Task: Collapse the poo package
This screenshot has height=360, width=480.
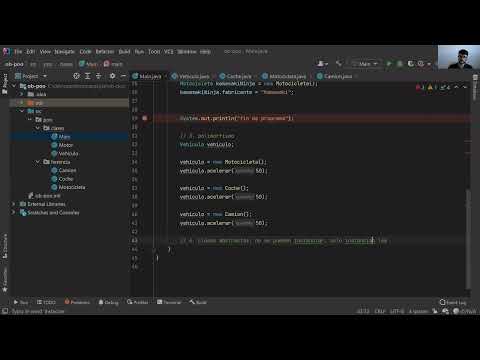Action: coord(30,120)
